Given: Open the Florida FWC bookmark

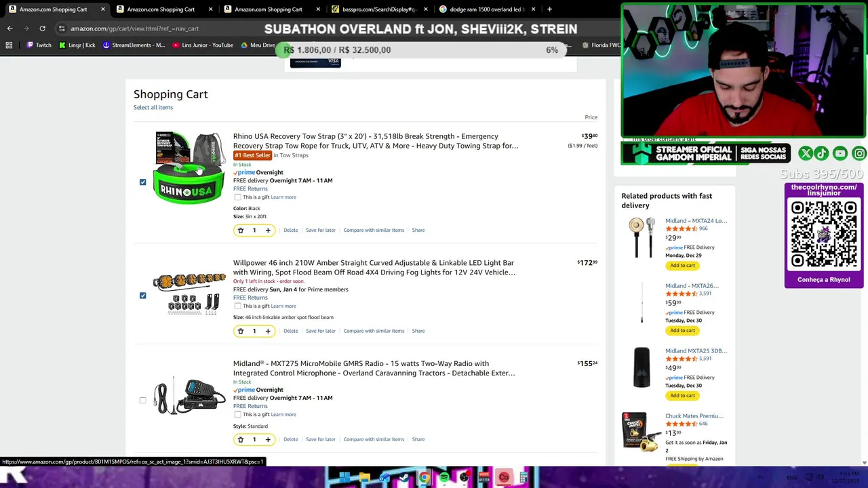Looking at the screenshot, I should (x=601, y=45).
